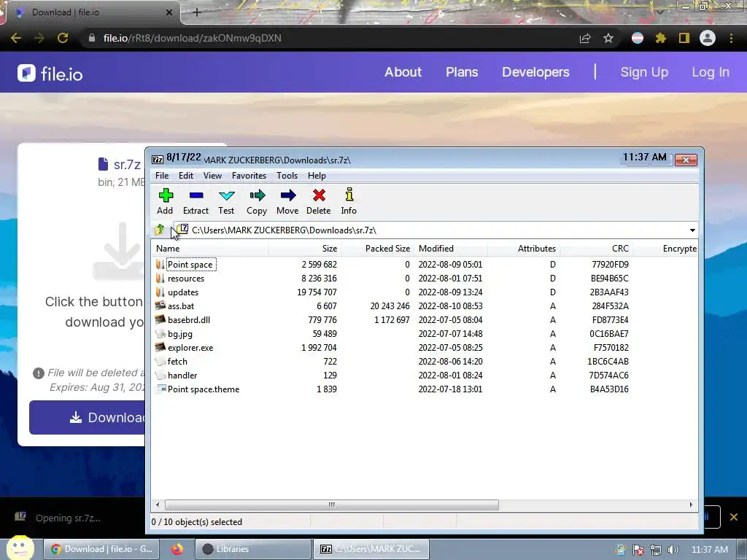747x560 pixels.
Task: Click the left scroll arrow in 7-Zip
Action: [x=158, y=505]
